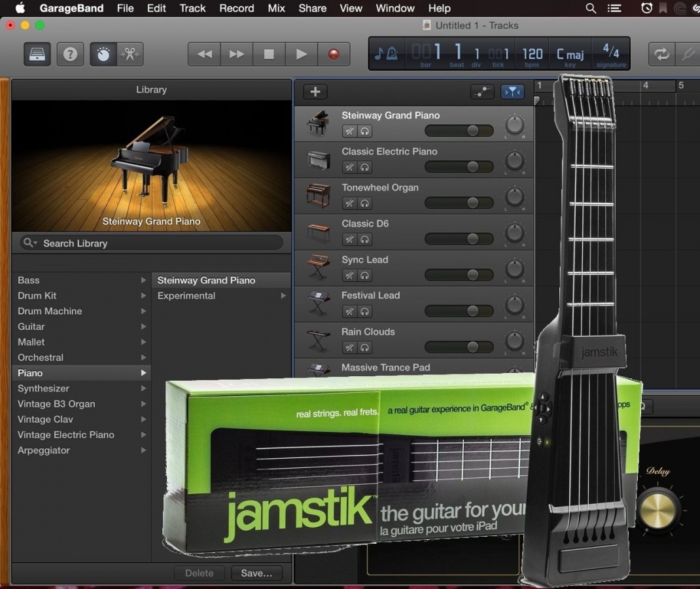700x589 pixels.
Task: Toggle headphones solo on Tonewheel Organ track
Action: click(x=364, y=203)
